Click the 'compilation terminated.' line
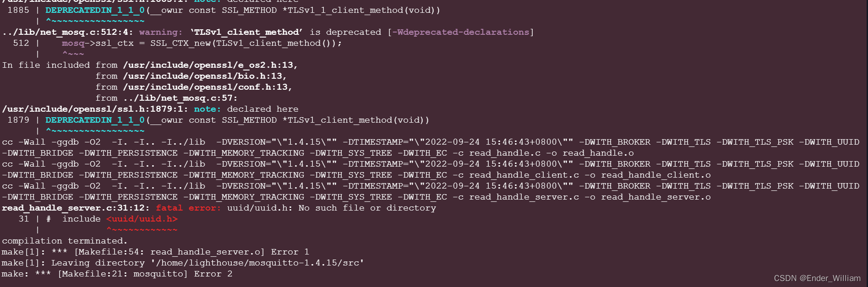Viewport: 868px width, 287px height. [64, 241]
